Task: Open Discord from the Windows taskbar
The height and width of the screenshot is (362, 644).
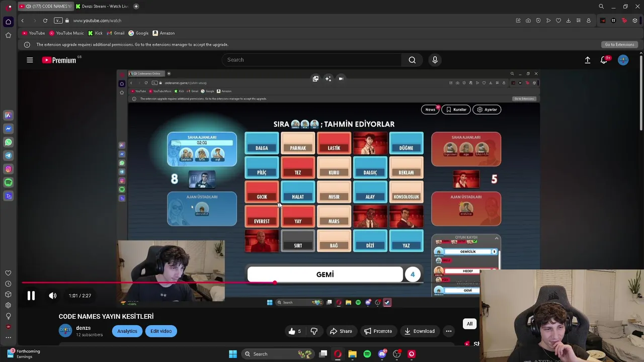Action: click(x=382, y=354)
